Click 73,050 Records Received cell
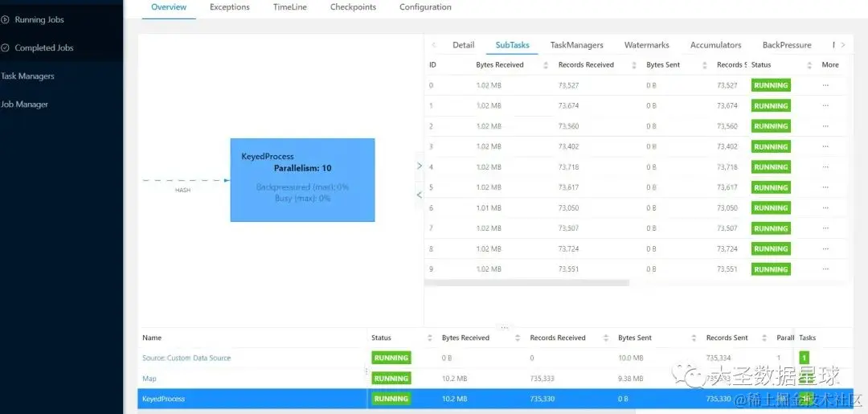The image size is (868, 414). (x=568, y=208)
